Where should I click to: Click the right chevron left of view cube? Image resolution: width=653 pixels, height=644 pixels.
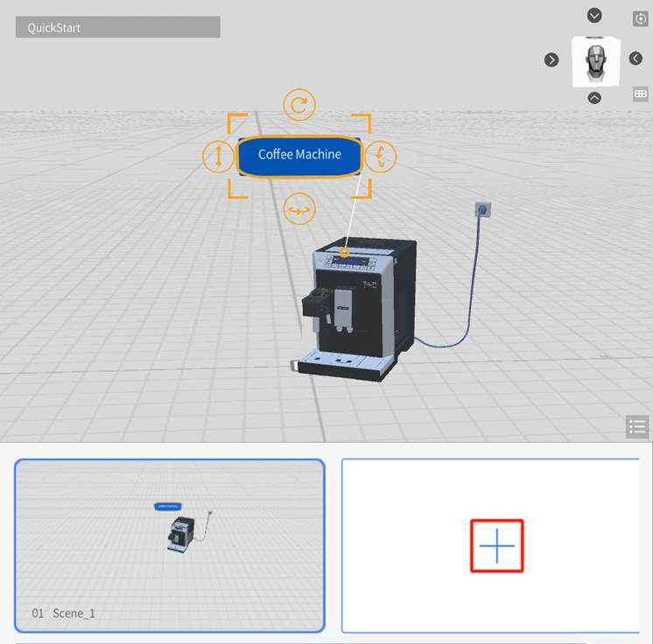tap(551, 59)
